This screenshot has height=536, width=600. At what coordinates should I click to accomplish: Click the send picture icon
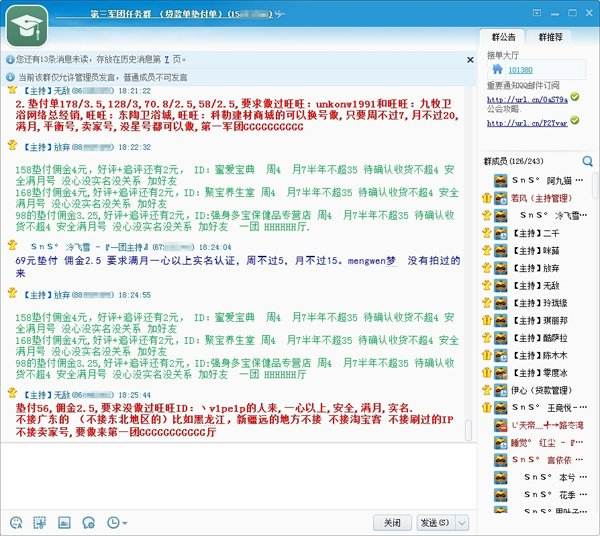(63, 523)
